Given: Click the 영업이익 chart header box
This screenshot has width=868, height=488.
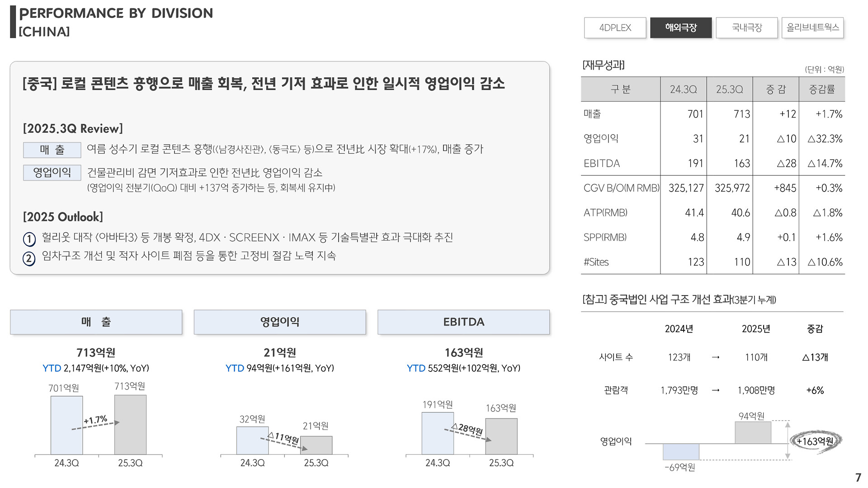Looking at the screenshot, I should pyautogui.click(x=279, y=322).
